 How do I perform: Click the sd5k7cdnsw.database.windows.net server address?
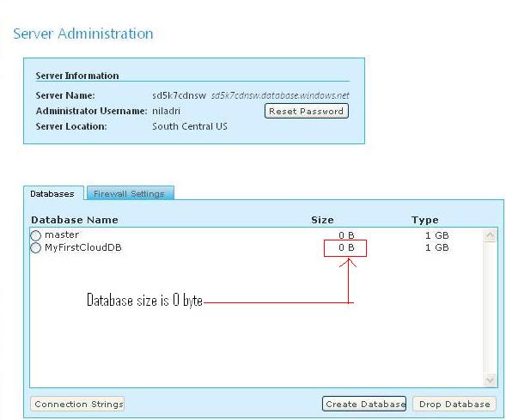click(280, 95)
